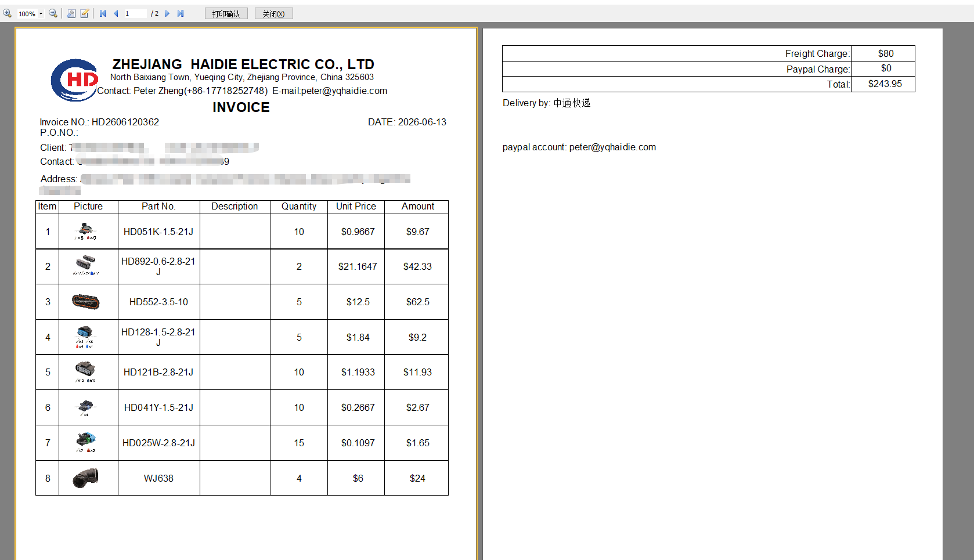974x560 pixels.
Task: Click the product picture for HD121B-2.8-21J
Action: tap(85, 372)
